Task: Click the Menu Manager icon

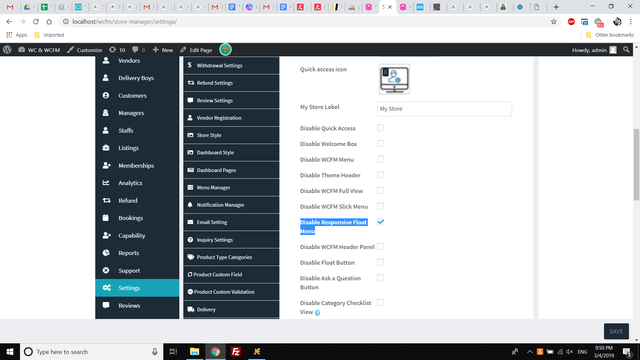Action: (x=190, y=187)
